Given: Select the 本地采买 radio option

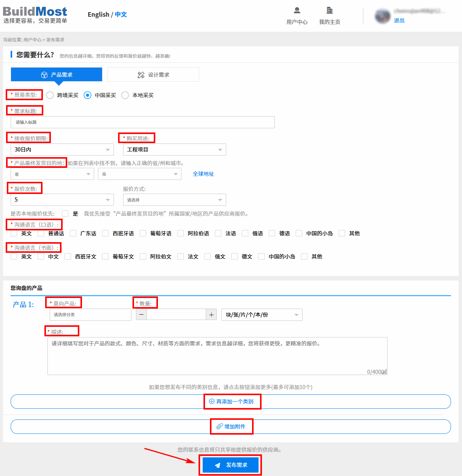Looking at the screenshot, I should point(125,95).
